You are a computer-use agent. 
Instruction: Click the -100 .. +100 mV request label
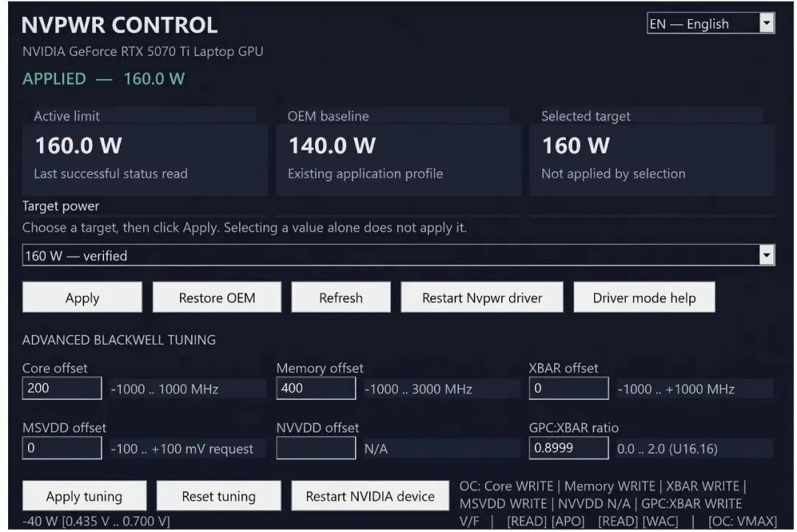182,449
